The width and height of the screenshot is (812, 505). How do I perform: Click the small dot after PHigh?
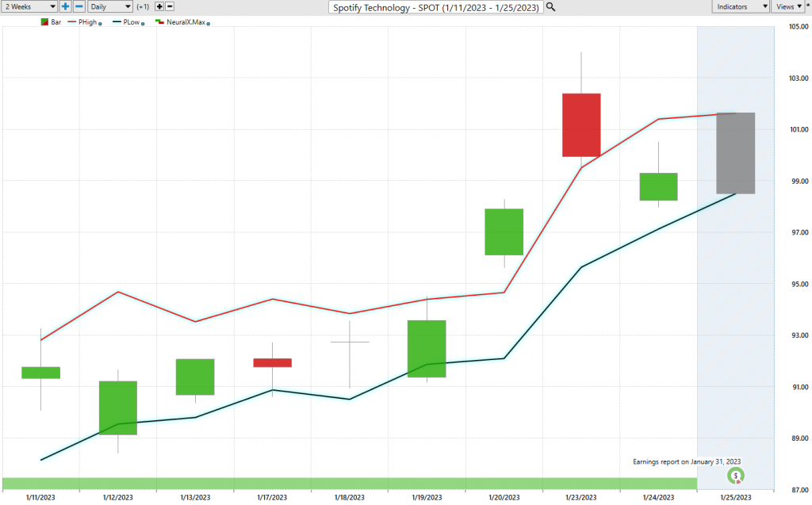pos(100,24)
